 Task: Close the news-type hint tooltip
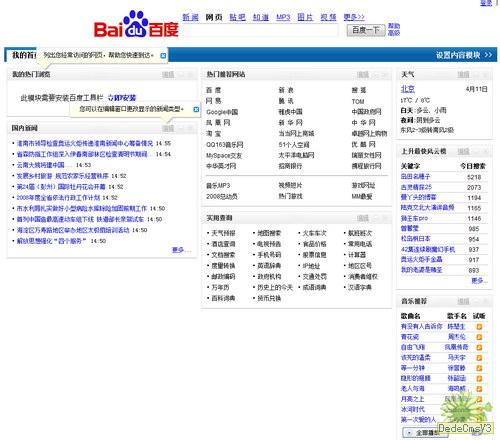coord(196,109)
